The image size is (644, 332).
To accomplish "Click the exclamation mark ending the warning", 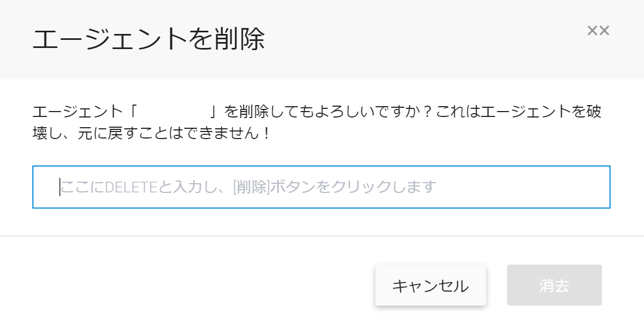I will pyautogui.click(x=265, y=133).
